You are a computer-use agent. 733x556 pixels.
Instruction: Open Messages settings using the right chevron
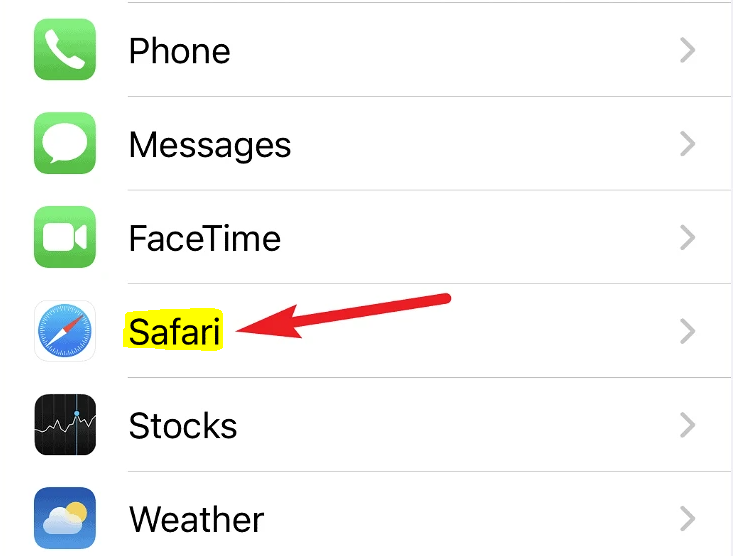688,144
